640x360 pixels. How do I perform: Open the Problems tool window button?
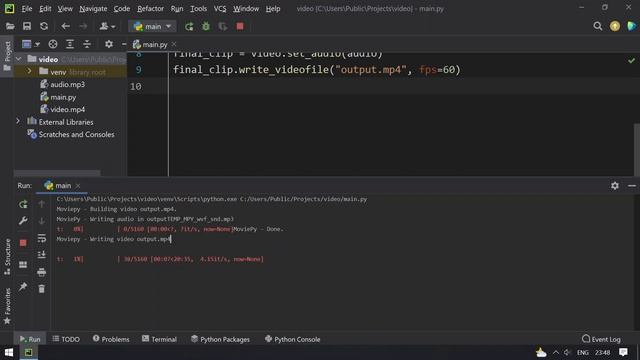coord(111,339)
